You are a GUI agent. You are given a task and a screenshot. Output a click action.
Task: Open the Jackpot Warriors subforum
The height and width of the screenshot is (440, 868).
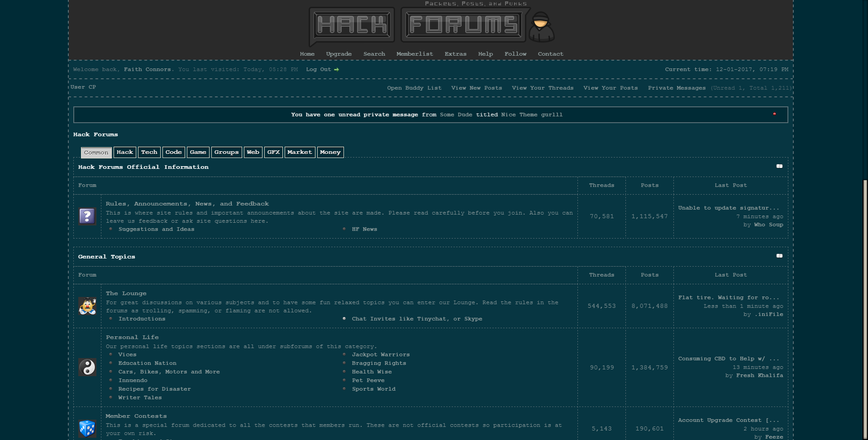coord(381,354)
